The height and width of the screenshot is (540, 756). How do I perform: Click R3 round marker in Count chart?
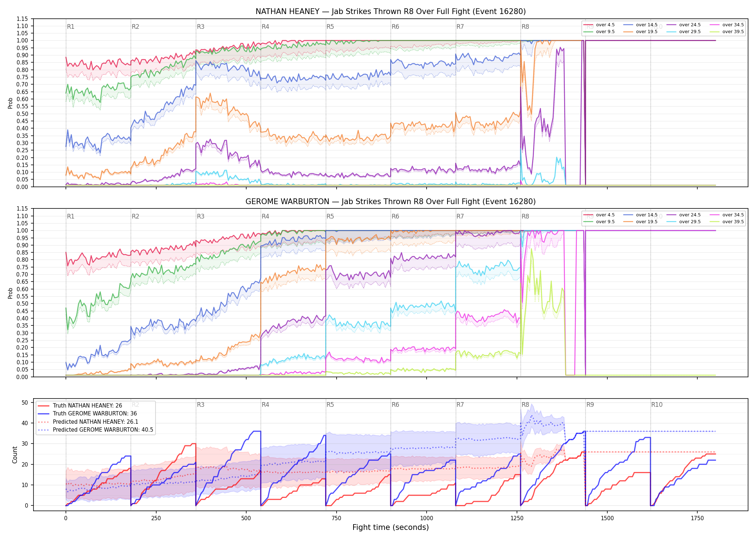(x=201, y=405)
